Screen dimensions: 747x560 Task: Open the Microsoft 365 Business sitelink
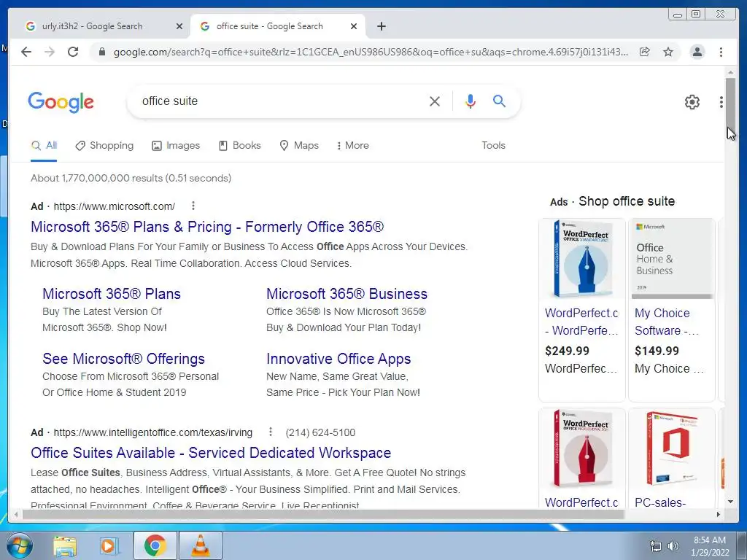347,294
